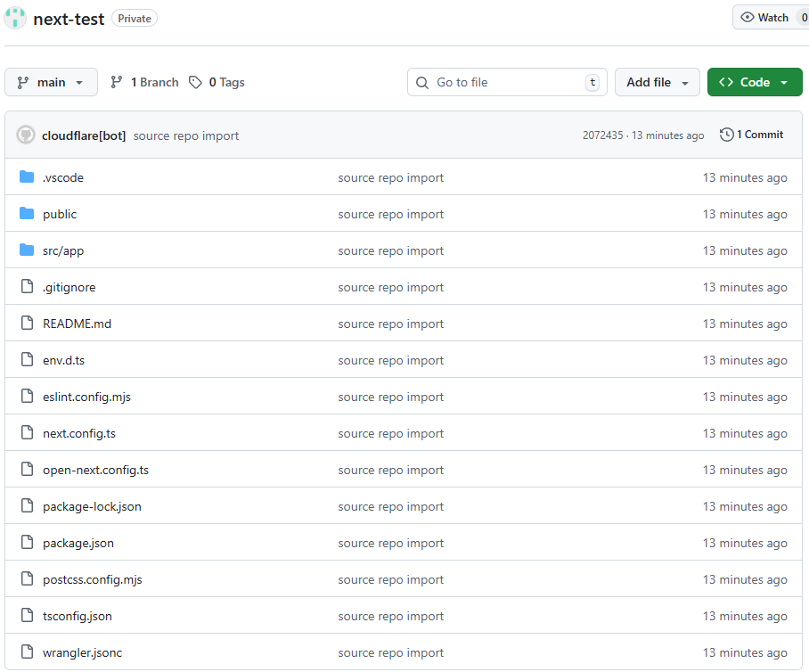Click the file icon beside .gitignore
The width and height of the screenshot is (809, 672).
pos(27,286)
